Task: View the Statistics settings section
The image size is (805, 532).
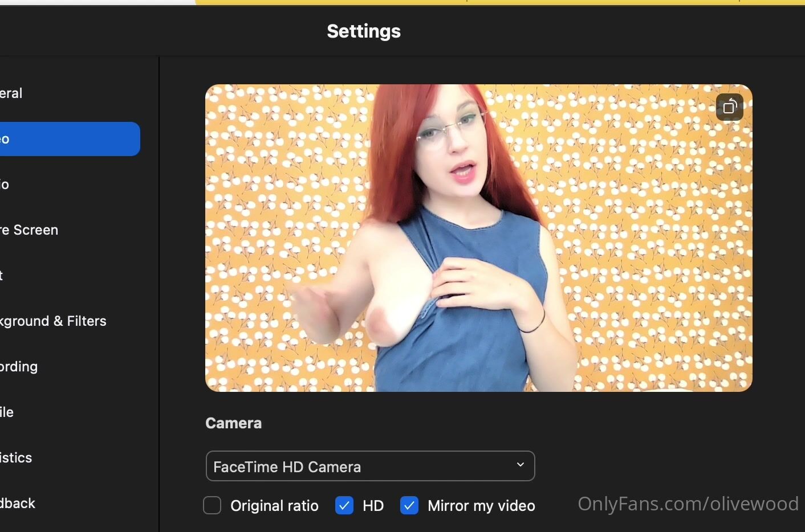Action: [17, 458]
